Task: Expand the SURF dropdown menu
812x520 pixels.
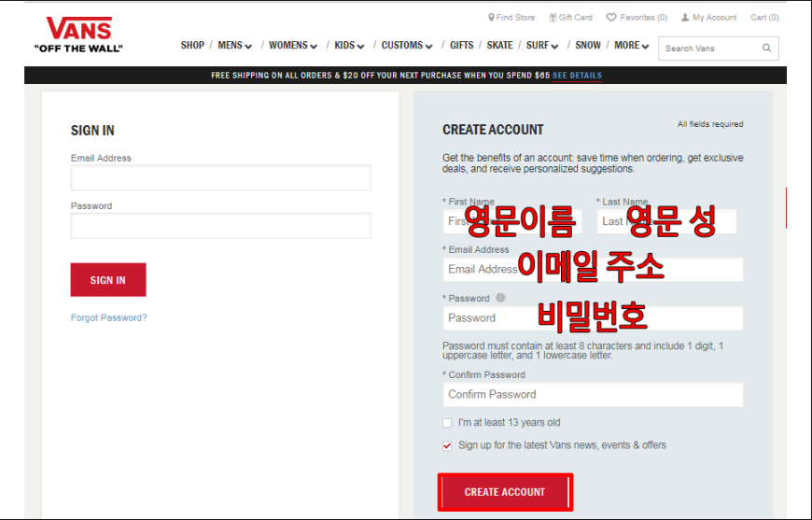Action: coord(542,46)
